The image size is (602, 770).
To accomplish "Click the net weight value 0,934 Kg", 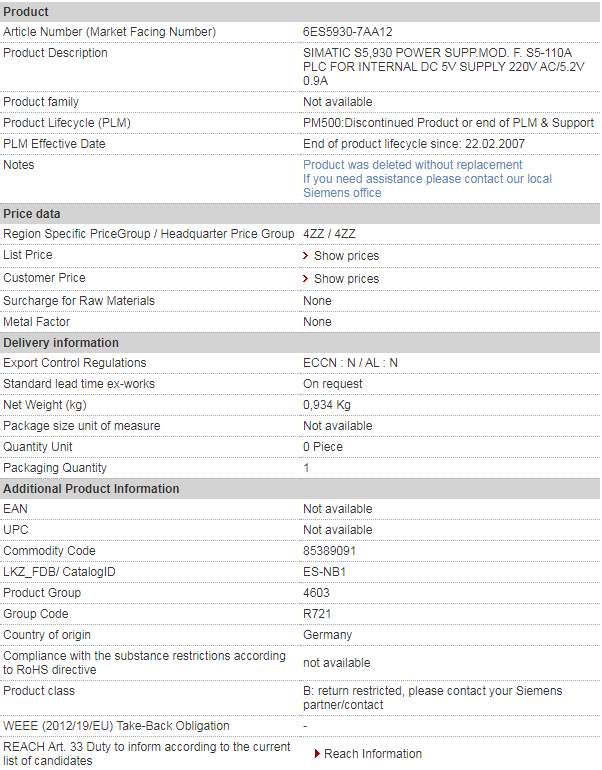I will point(327,406).
